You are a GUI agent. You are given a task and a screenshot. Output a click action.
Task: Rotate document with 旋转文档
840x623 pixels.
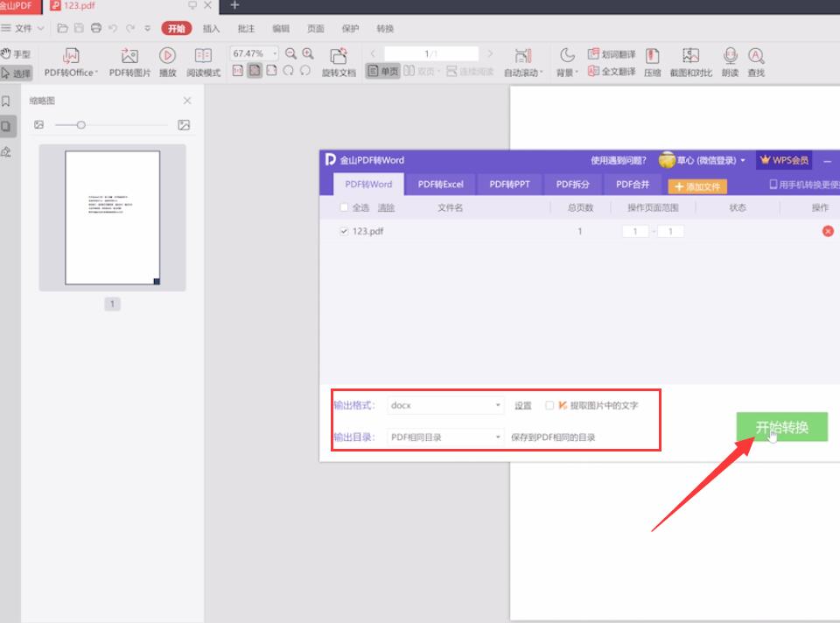[339, 63]
